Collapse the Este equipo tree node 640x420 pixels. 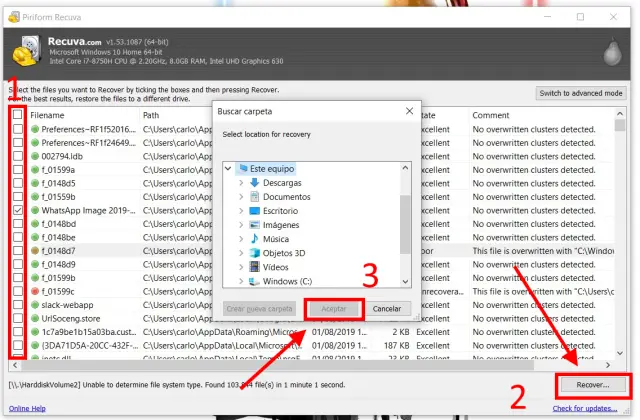click(229, 169)
